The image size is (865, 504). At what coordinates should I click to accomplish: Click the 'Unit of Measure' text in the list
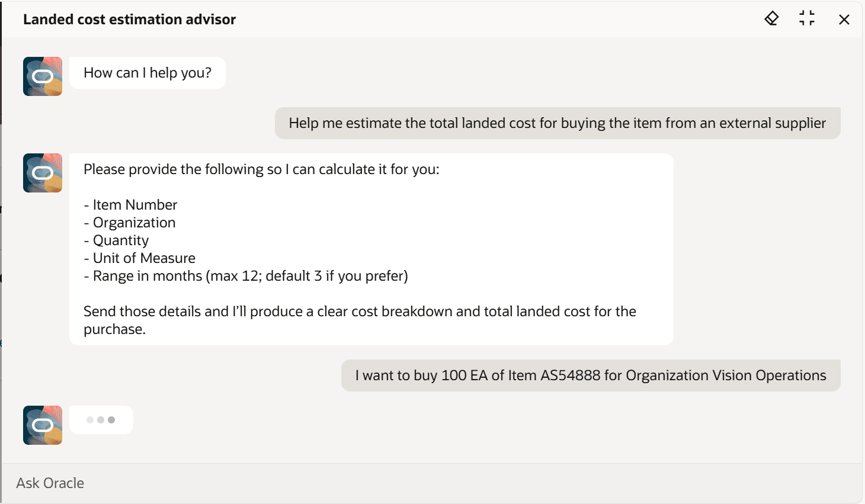[144, 258]
